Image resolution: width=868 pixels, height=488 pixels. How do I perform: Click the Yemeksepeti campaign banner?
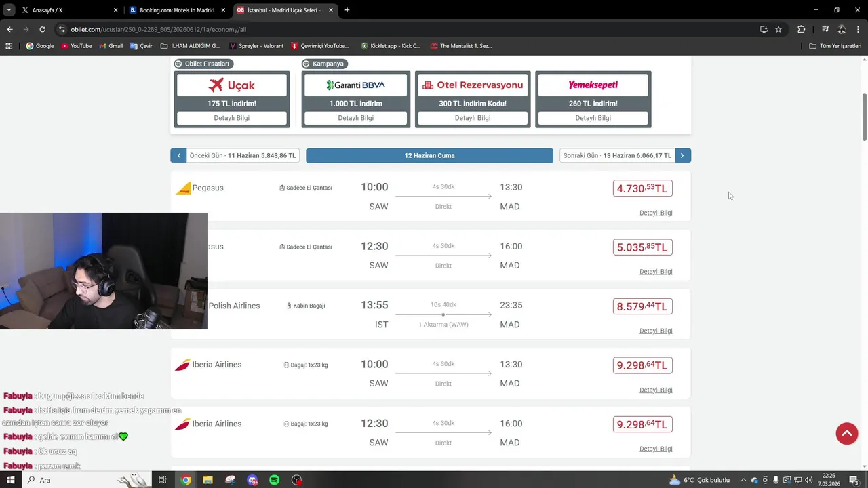(593, 85)
